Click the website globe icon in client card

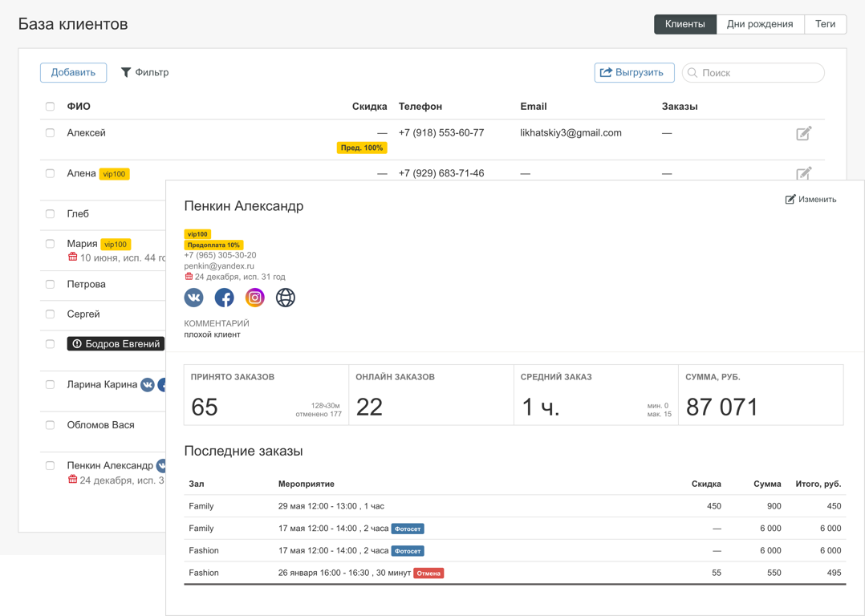(x=285, y=297)
